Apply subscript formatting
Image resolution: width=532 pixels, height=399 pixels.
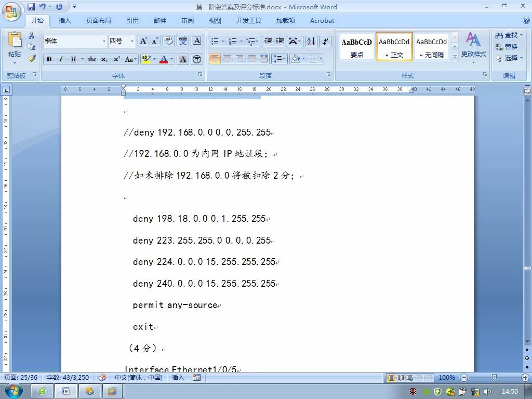(104, 59)
